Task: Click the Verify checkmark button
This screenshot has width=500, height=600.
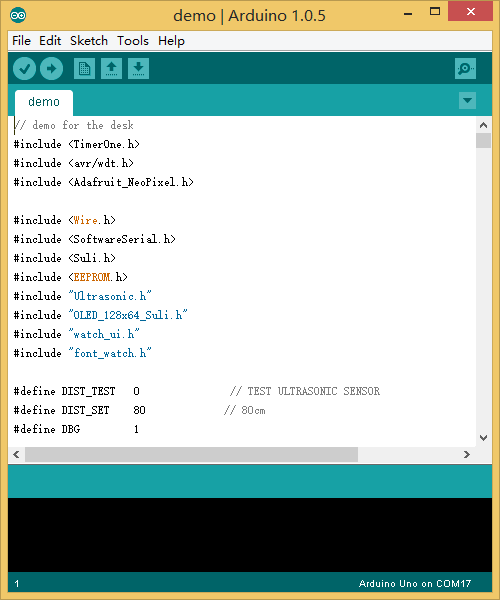Action: tap(24, 69)
